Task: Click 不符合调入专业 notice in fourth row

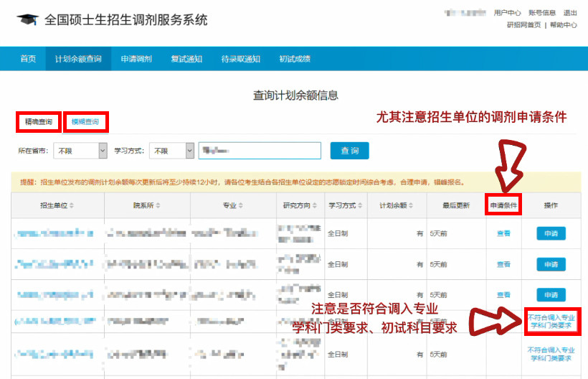Action: click(x=551, y=322)
